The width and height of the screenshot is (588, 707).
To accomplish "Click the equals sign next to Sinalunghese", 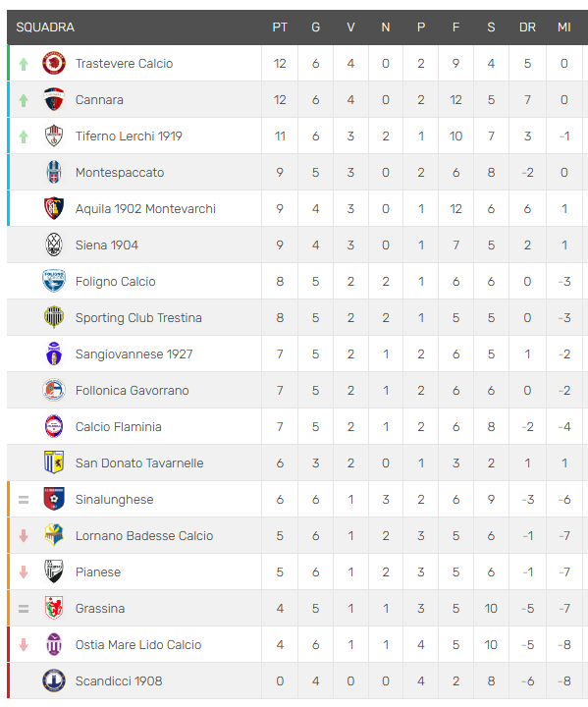I will coord(24,500).
